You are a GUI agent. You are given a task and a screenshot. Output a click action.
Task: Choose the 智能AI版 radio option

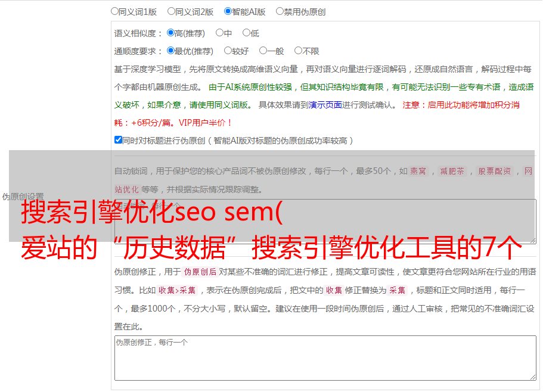(x=228, y=11)
